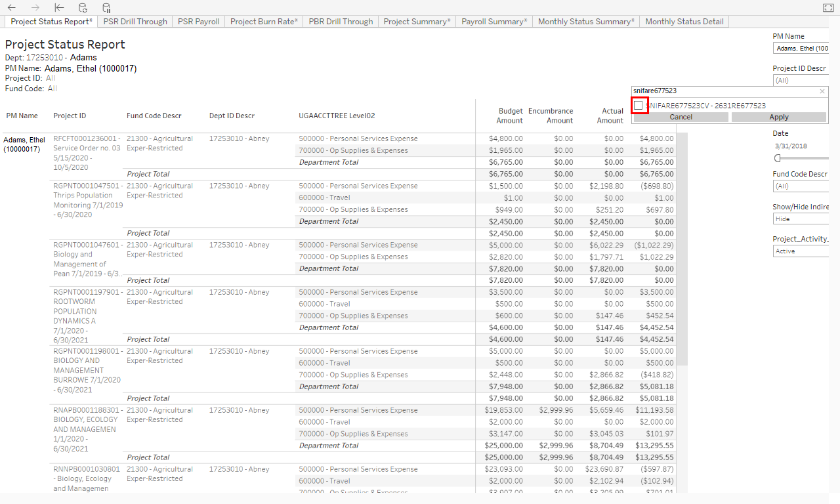This screenshot has height=504, width=840.
Task: Click the Pause updates icon
Action: (x=106, y=8)
